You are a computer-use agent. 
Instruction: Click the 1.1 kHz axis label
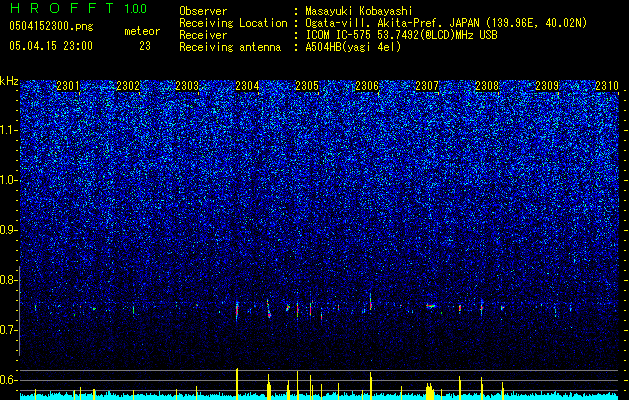(x=9, y=130)
